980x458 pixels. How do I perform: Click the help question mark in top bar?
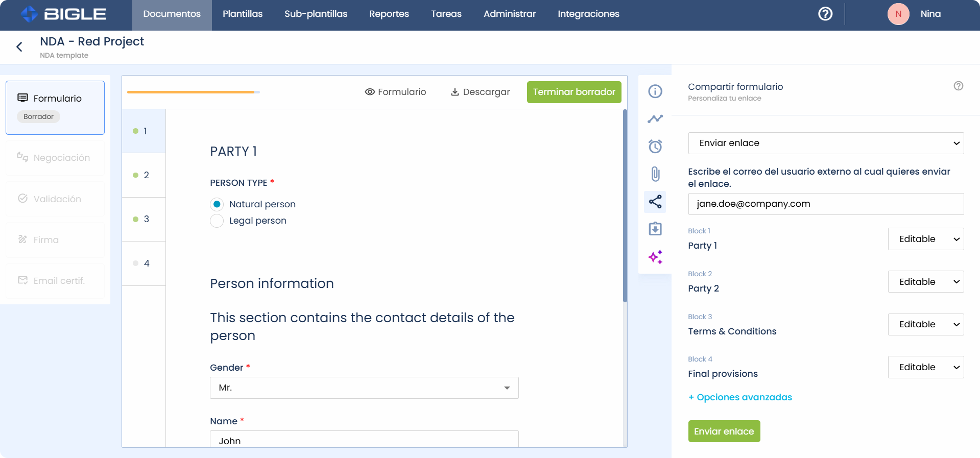pyautogui.click(x=825, y=14)
